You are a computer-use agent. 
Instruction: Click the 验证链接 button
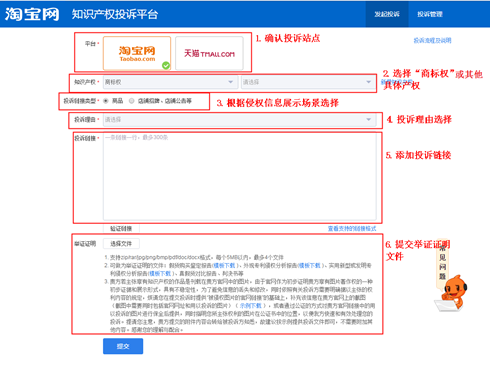point(121,229)
